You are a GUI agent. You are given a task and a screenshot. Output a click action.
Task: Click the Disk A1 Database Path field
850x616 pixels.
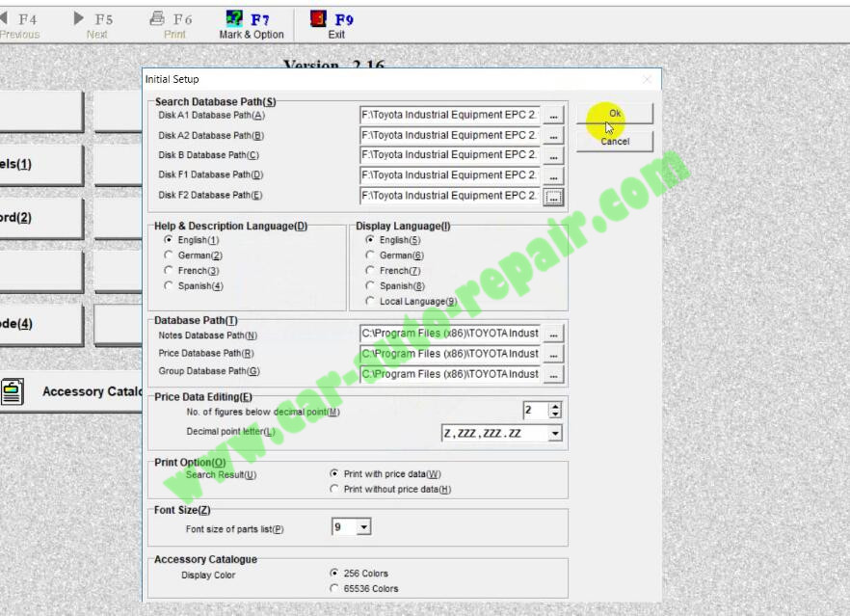pos(450,115)
